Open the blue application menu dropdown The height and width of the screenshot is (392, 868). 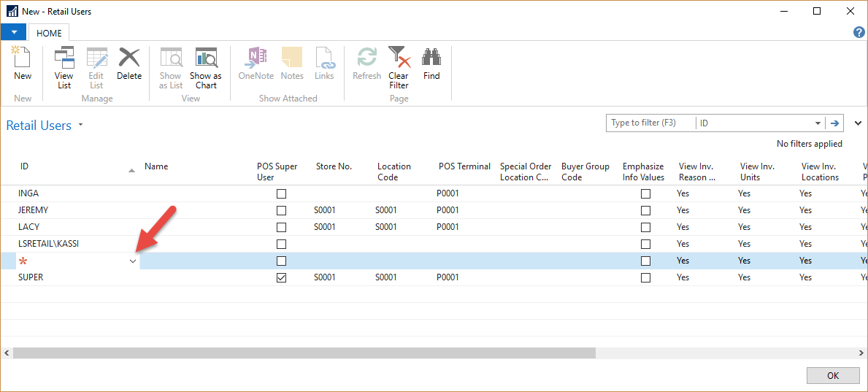coord(13,32)
